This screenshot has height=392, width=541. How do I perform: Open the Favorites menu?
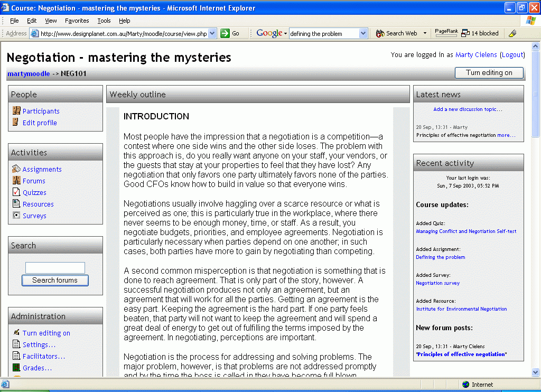pos(77,21)
